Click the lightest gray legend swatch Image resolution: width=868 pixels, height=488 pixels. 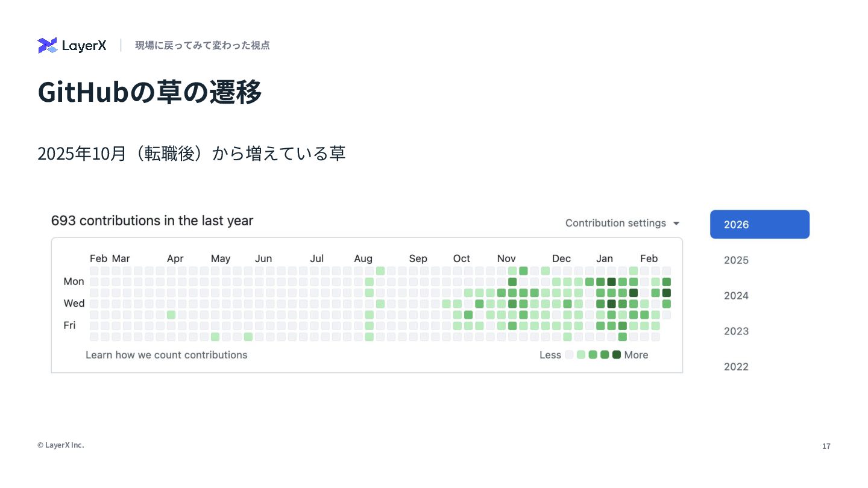pyautogui.click(x=569, y=355)
